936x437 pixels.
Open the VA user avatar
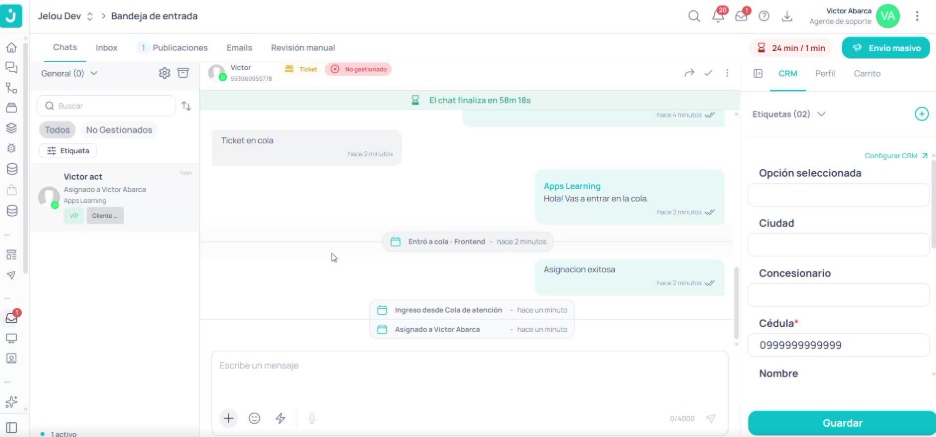pos(888,16)
